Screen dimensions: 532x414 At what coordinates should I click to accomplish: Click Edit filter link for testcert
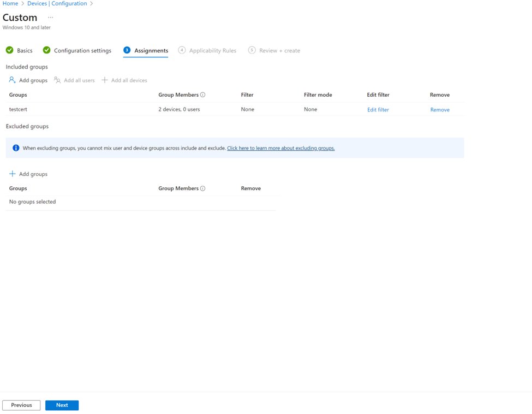[378, 110]
